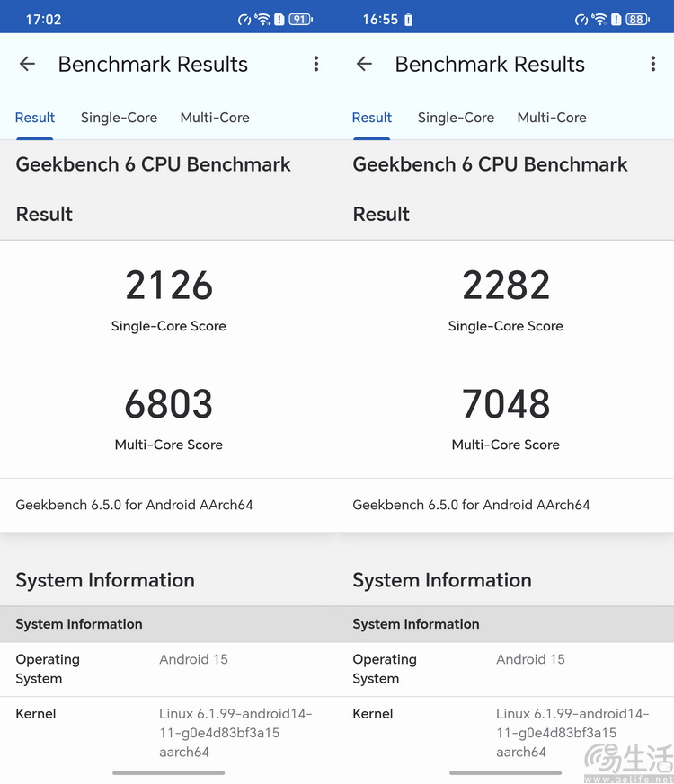The height and width of the screenshot is (784, 674).
Task: Open Single-Core tab above score 2282
Action: click(456, 118)
